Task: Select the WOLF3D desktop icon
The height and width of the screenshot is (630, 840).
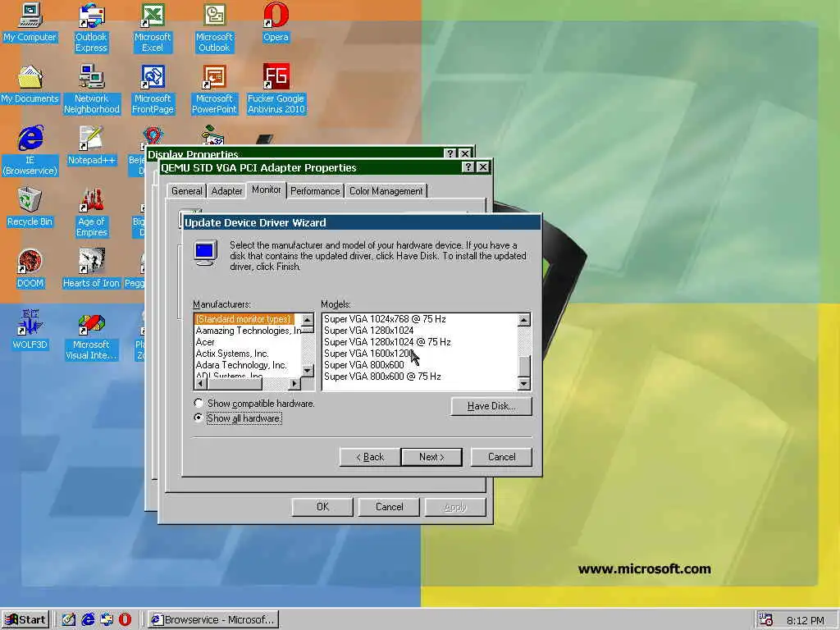Action: click(x=30, y=330)
